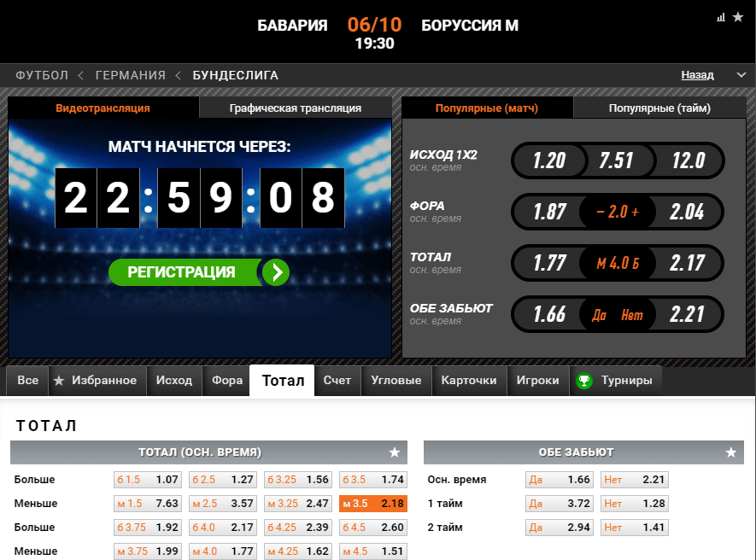Screen dimensions: 756x560
Task: Select Популярные (тайм) tab
Action: pos(659,108)
